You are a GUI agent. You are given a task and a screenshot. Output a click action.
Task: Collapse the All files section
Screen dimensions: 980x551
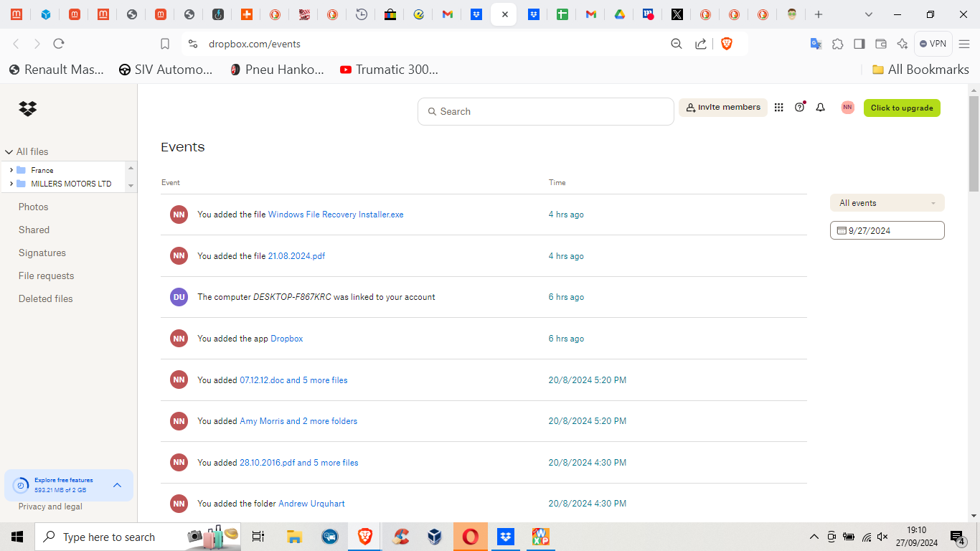(x=9, y=152)
